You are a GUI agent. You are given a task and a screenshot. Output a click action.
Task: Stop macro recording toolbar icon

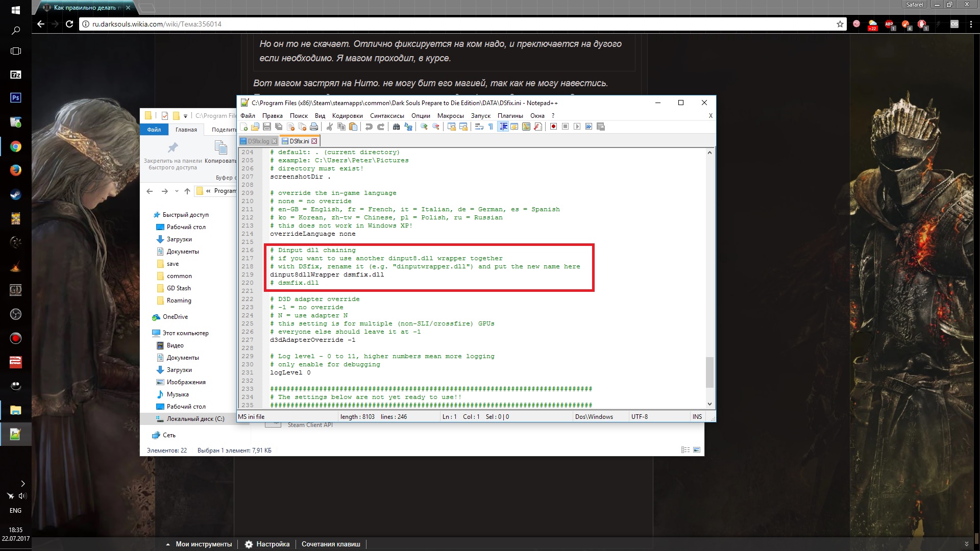[565, 127]
